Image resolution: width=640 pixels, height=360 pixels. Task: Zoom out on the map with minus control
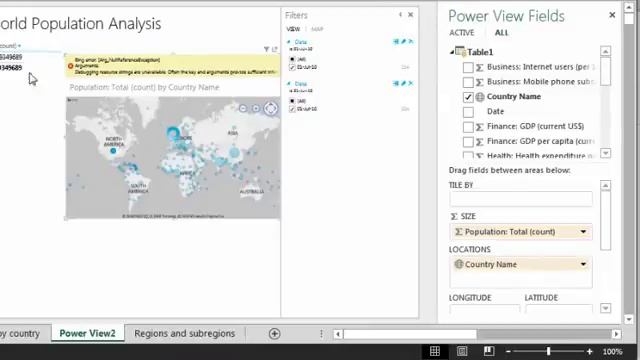point(243,108)
